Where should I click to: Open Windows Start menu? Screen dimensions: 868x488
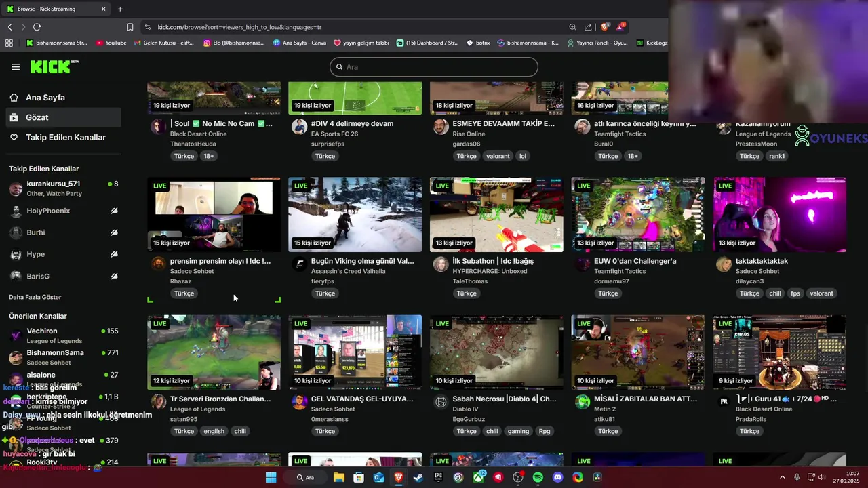[x=271, y=477]
